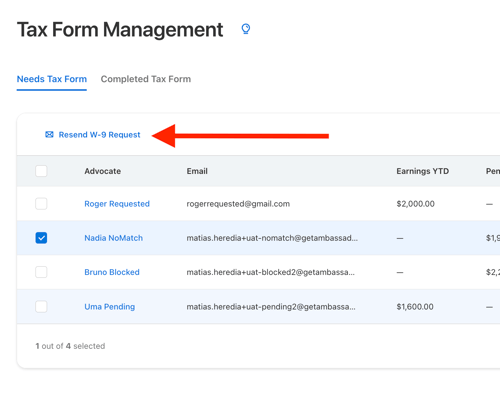Click the Advocate column header
The height and width of the screenshot is (406, 500).
click(103, 171)
